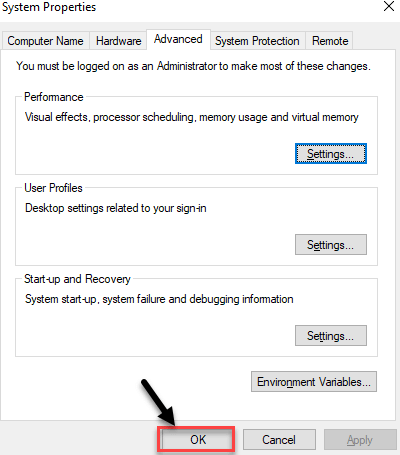
Task: Open the Remote tab
Action: pos(330,41)
